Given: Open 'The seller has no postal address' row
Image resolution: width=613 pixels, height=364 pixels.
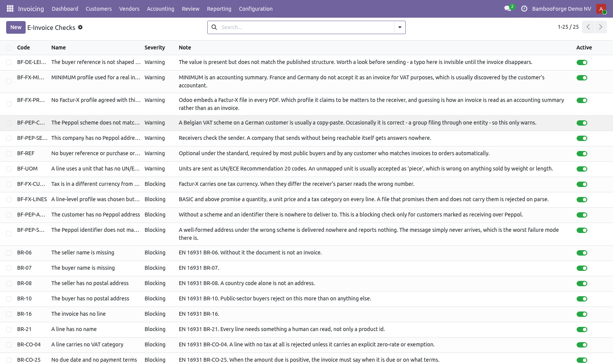Looking at the screenshot, I should click(90, 283).
